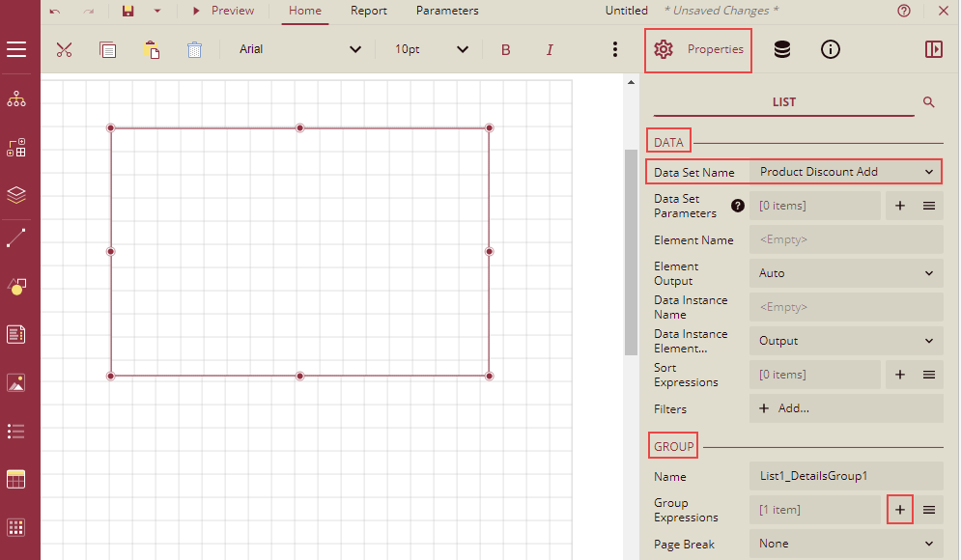This screenshot has height=560, width=961.
Task: Show more toolbar options (three dots)
Action: click(614, 49)
